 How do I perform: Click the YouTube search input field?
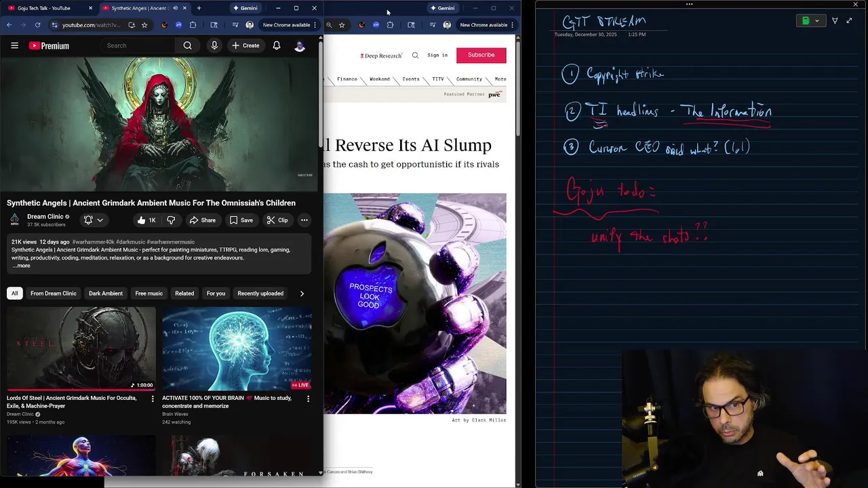[x=139, y=45]
